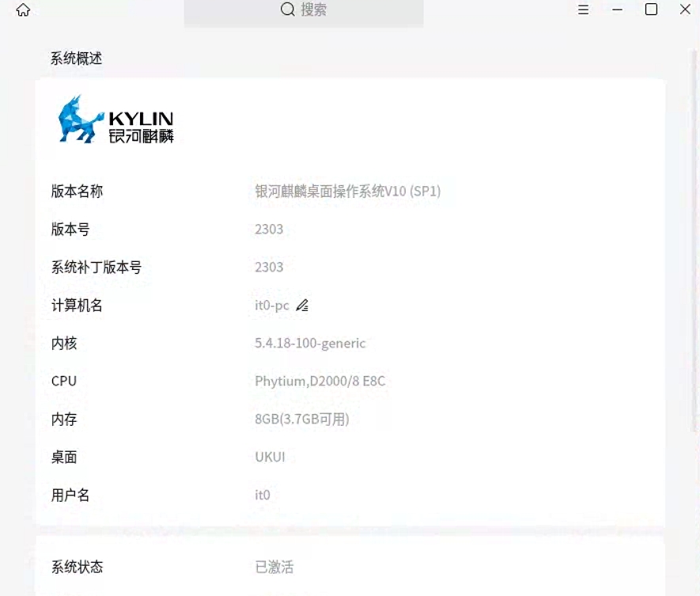
Task: Select the 系统补丁版本号 entry
Action: coord(269,267)
